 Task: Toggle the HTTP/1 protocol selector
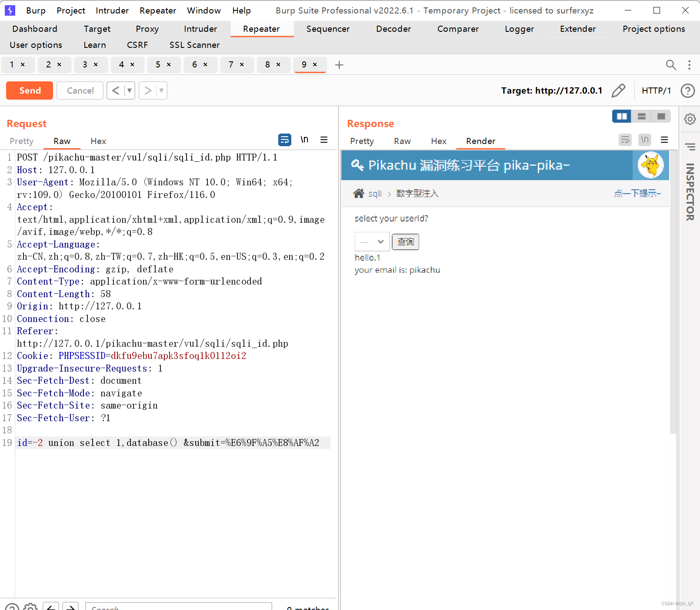click(x=656, y=90)
